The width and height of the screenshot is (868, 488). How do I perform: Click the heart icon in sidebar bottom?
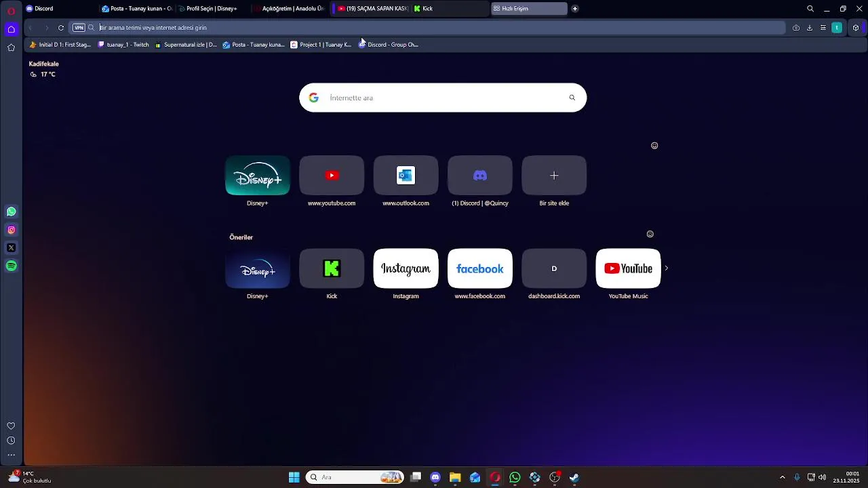11,426
